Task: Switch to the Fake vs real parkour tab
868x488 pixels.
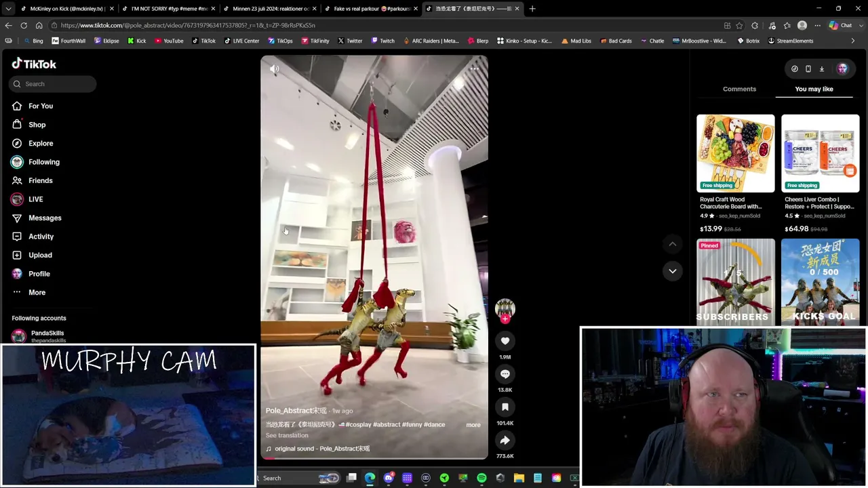Action: 372,9
